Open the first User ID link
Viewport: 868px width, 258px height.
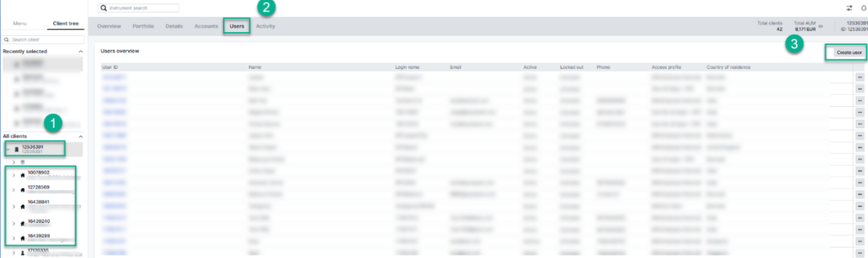[x=114, y=78]
